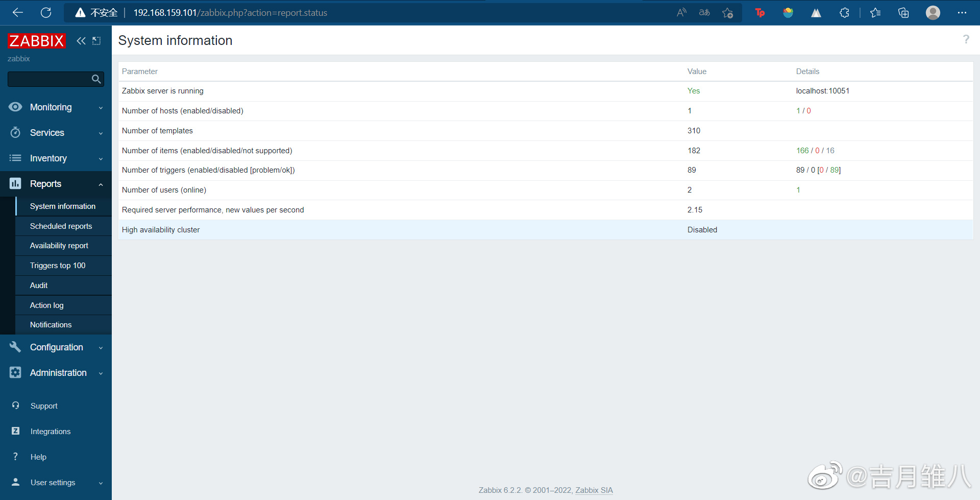
Task: Open the Help link in sidebar
Action: pyautogui.click(x=38, y=457)
